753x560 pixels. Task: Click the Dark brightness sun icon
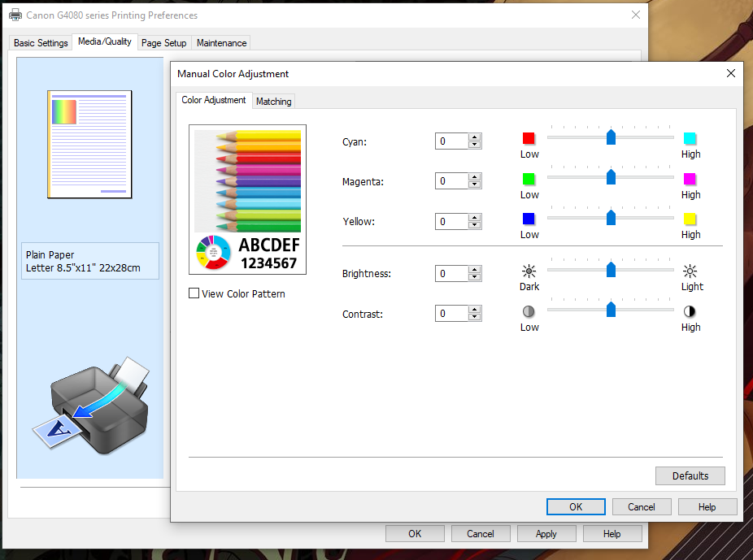click(529, 271)
